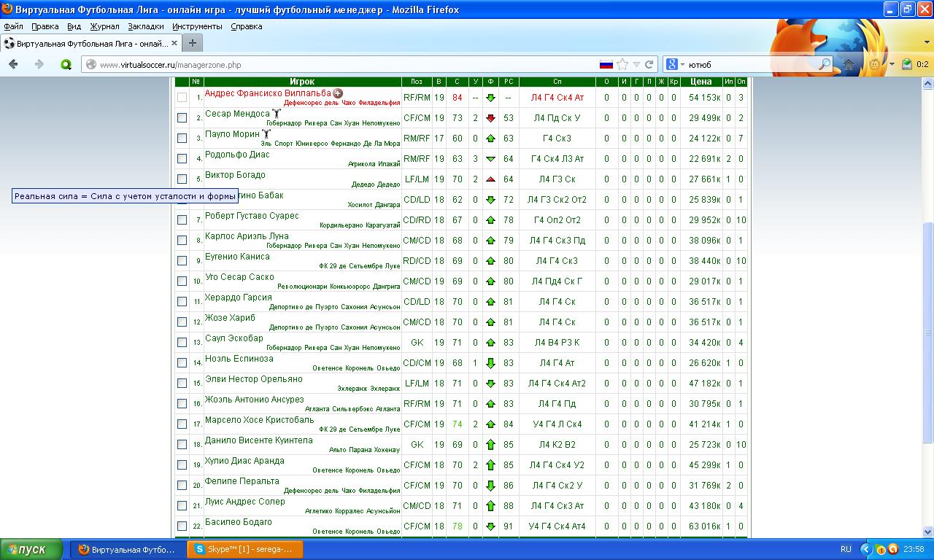The width and height of the screenshot is (934, 560).
Task: Click the red form triangle for Виктор Богадо
Action: [x=490, y=179]
